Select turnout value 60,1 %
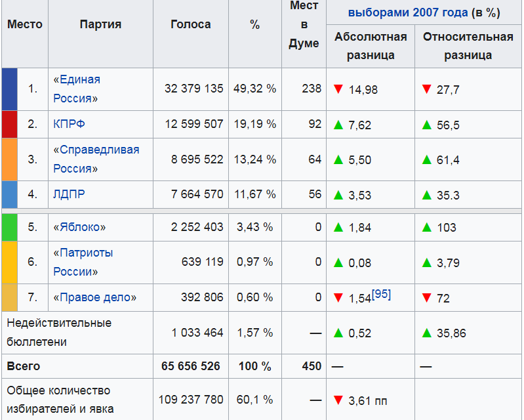This screenshot has width=524, height=420. point(254,400)
